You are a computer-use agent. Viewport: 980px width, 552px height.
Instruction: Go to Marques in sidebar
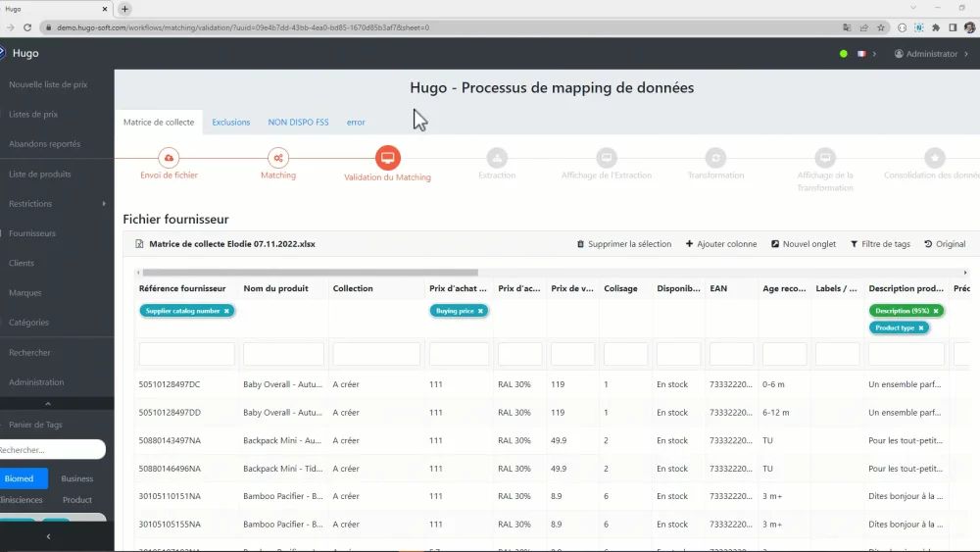click(25, 292)
